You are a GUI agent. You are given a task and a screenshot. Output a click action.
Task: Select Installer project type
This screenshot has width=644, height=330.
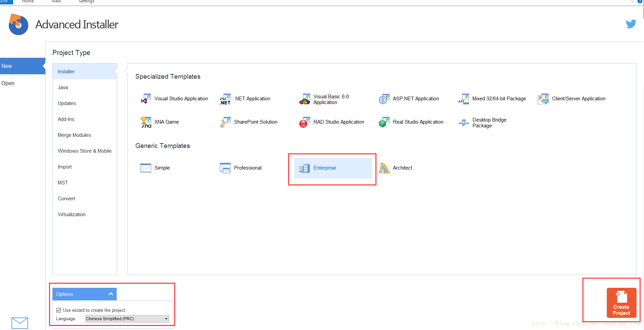85,71
